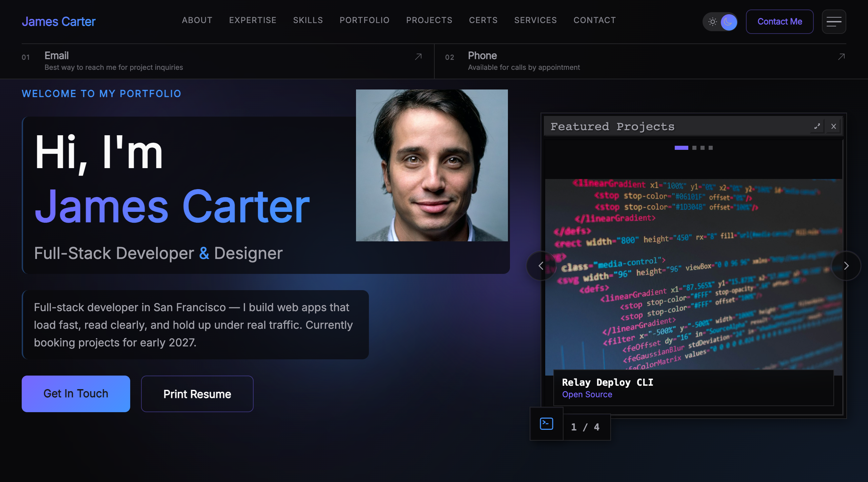This screenshot has height=482, width=868.
Task: Switch to light mode sun icon
Action: pyautogui.click(x=712, y=22)
